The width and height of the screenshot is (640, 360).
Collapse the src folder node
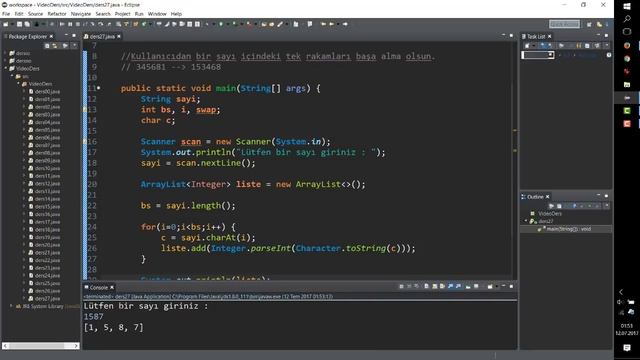pos(12,76)
